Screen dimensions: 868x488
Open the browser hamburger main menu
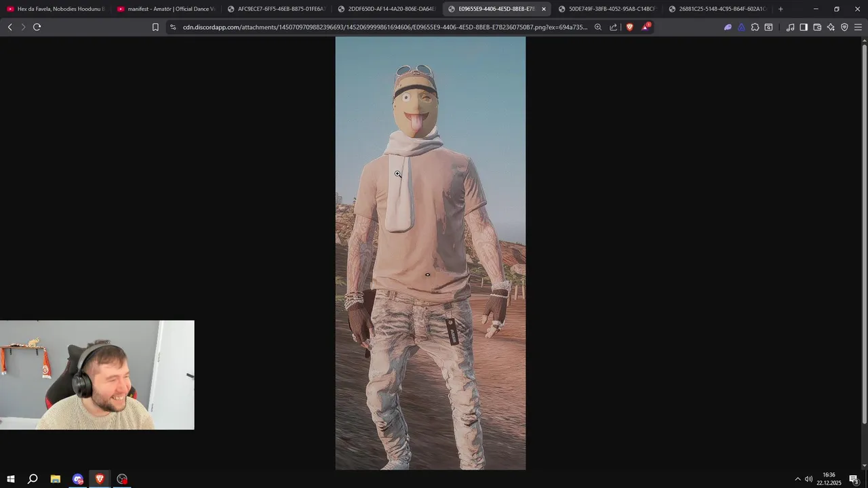coord(858,27)
